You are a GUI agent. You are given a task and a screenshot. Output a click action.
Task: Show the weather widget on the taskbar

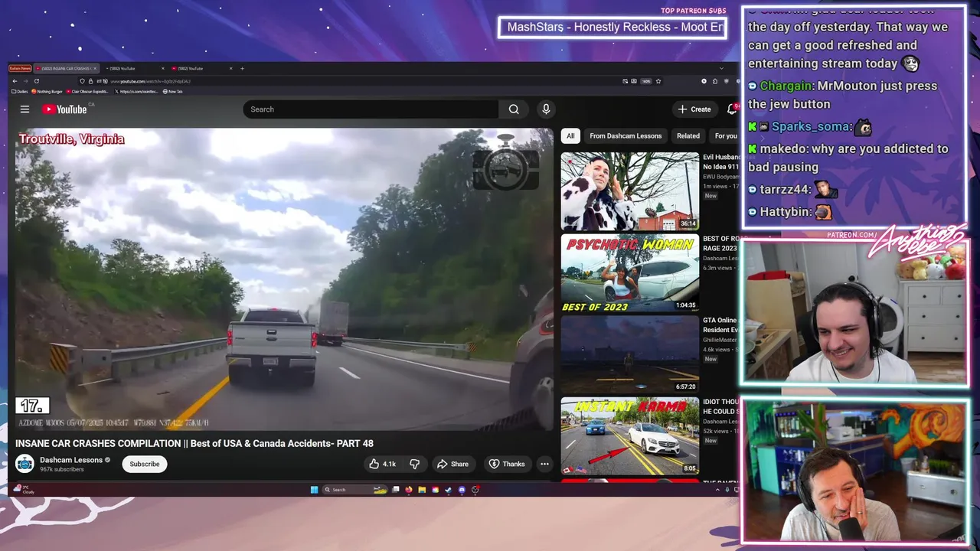[x=24, y=490]
